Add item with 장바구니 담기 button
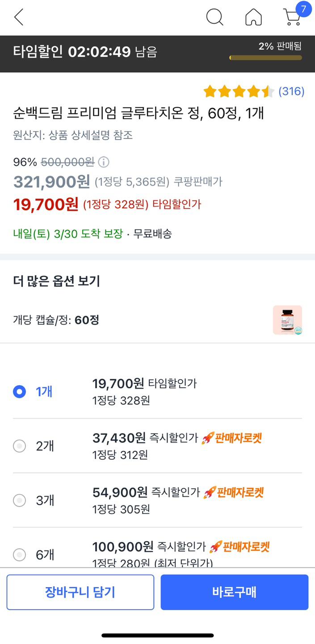315x644 pixels. tap(80, 592)
